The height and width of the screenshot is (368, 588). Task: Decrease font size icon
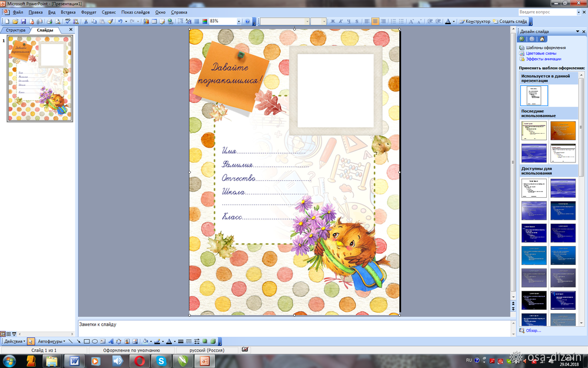pyautogui.click(x=420, y=21)
